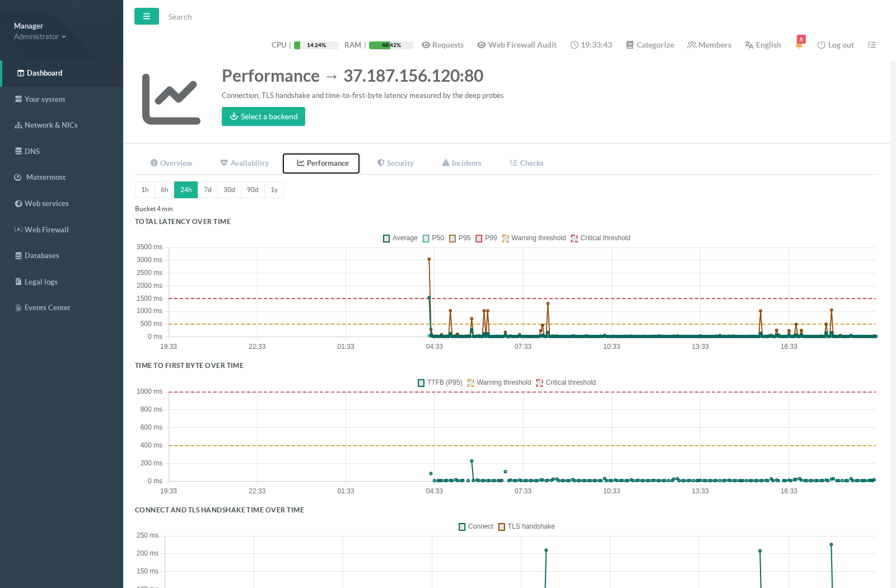Click the Mattermost sidebar icon

18,177
